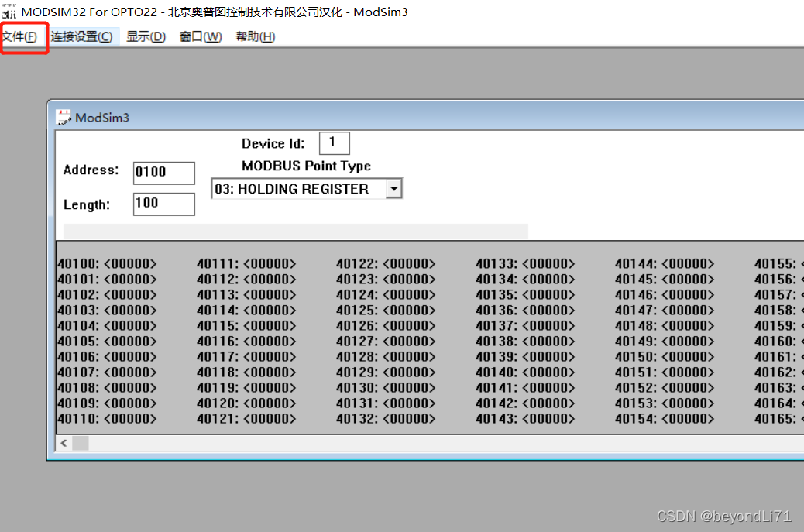Click the Length: label
This screenshot has height=532, width=804.
pyautogui.click(x=87, y=204)
